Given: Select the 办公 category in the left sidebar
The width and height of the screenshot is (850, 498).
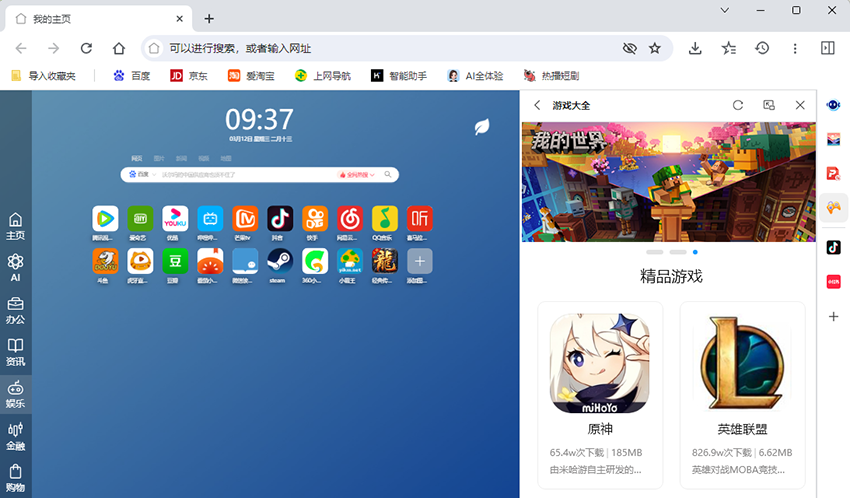Looking at the screenshot, I should 15,309.
